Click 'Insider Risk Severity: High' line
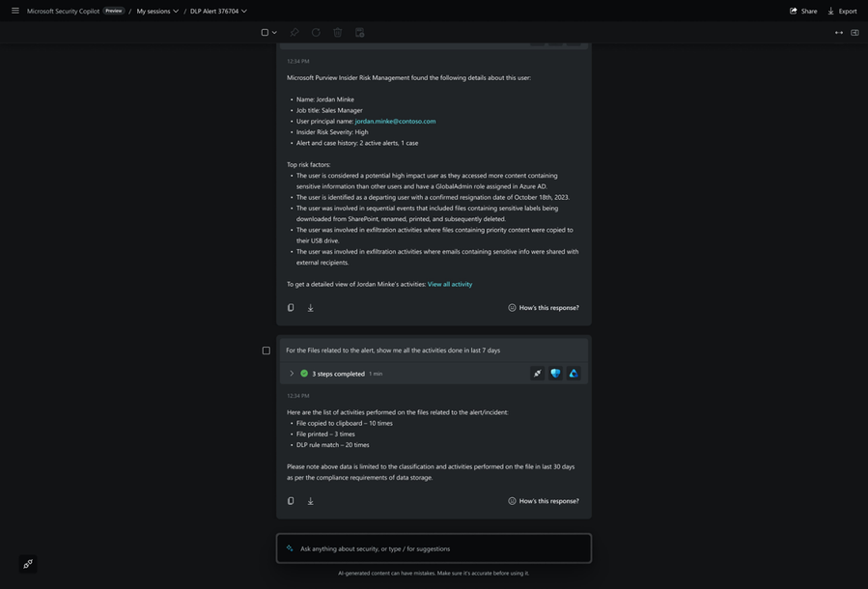 click(x=332, y=132)
